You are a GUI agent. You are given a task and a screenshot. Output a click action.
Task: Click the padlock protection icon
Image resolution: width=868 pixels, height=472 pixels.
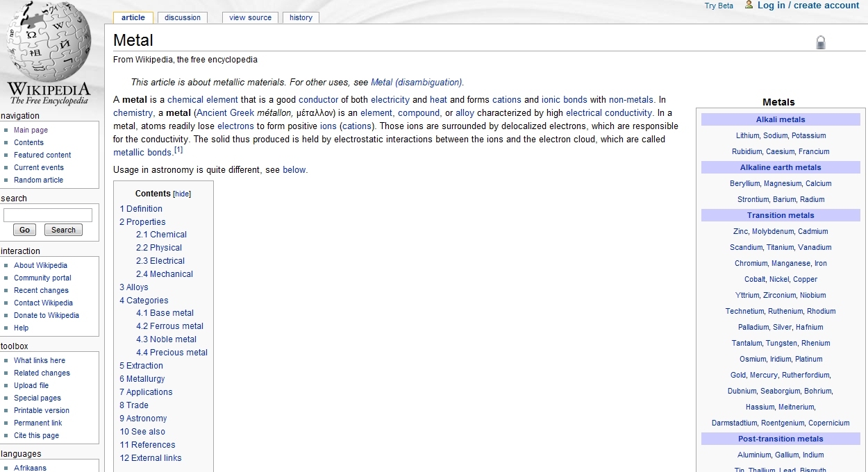[x=820, y=43]
